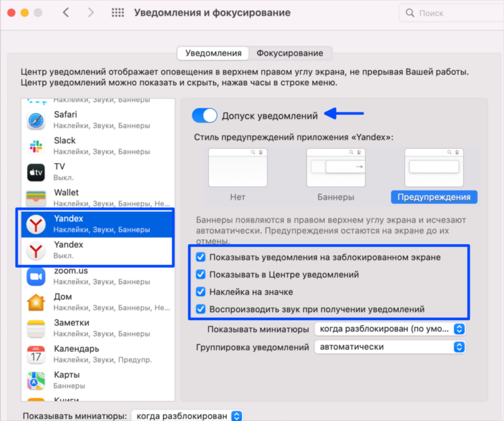Image resolution: width=504 pixels, height=421 pixels.
Task: Uncheck Воспроизводить звук при получении уведомлений
Action: pyautogui.click(x=201, y=309)
